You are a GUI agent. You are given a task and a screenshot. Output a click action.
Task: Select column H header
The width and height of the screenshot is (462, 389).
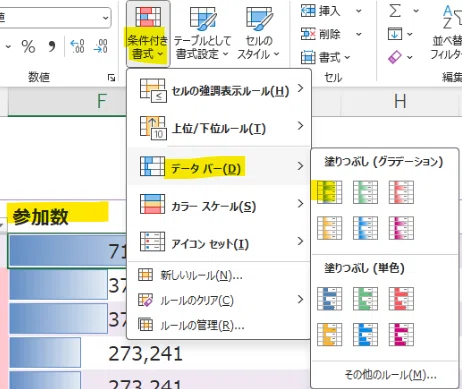pos(400,101)
